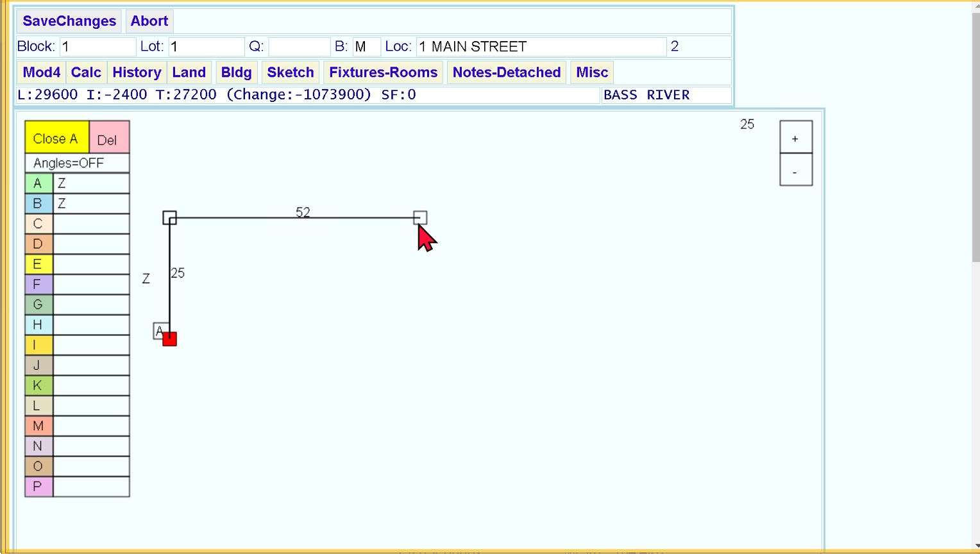Select the yellow E segment swatch
This screenshot has height=554, width=980.
coord(38,264)
